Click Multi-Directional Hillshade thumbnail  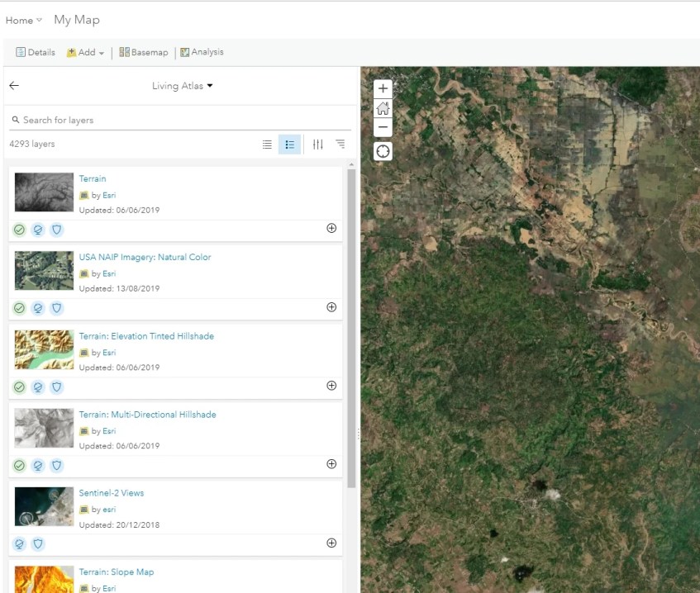click(x=44, y=428)
